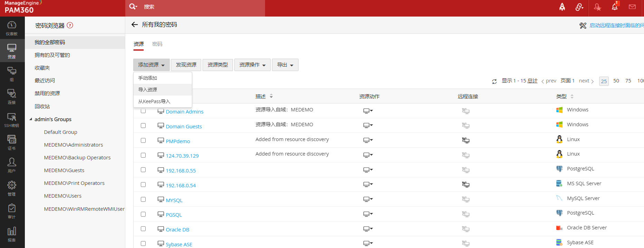Select 导入资源 from the menu
Viewport: 644px width, 248px height.
[148, 90]
